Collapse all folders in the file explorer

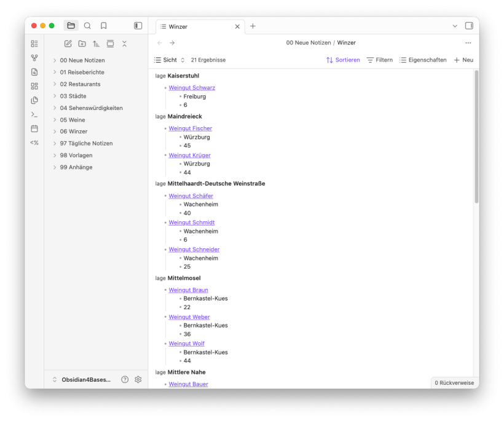point(124,44)
